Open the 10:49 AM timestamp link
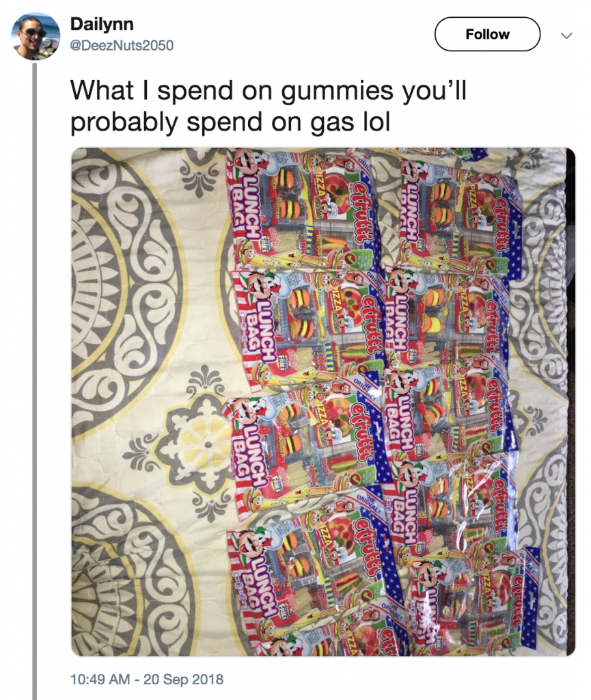The image size is (591, 700). [x=100, y=679]
